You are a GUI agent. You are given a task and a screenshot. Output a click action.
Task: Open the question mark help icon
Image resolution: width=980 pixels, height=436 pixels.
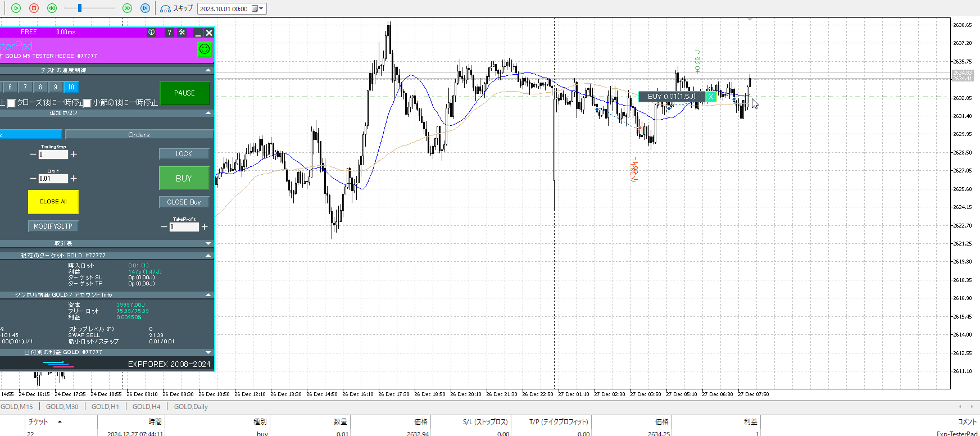coord(169,33)
